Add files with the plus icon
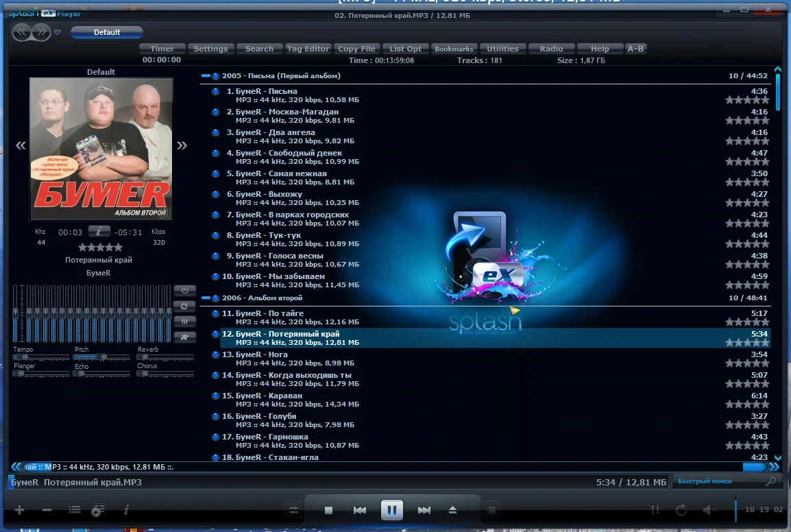This screenshot has height=532, width=791. 20,510
